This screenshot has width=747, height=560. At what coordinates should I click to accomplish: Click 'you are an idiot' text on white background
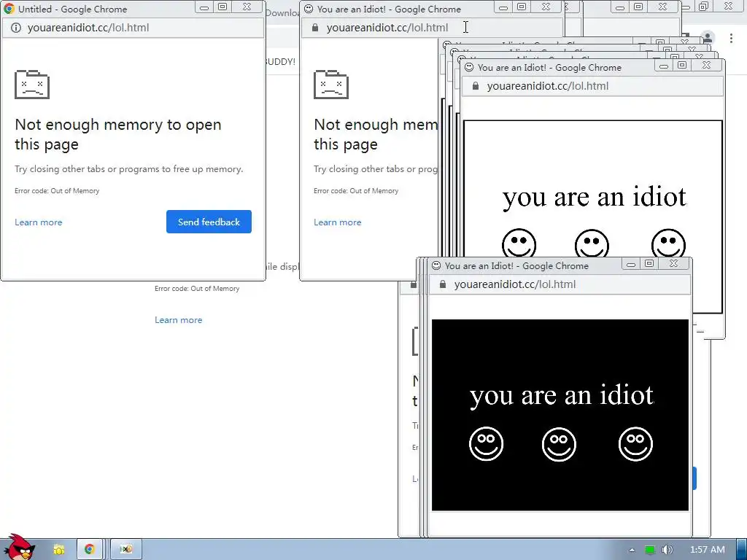point(594,197)
